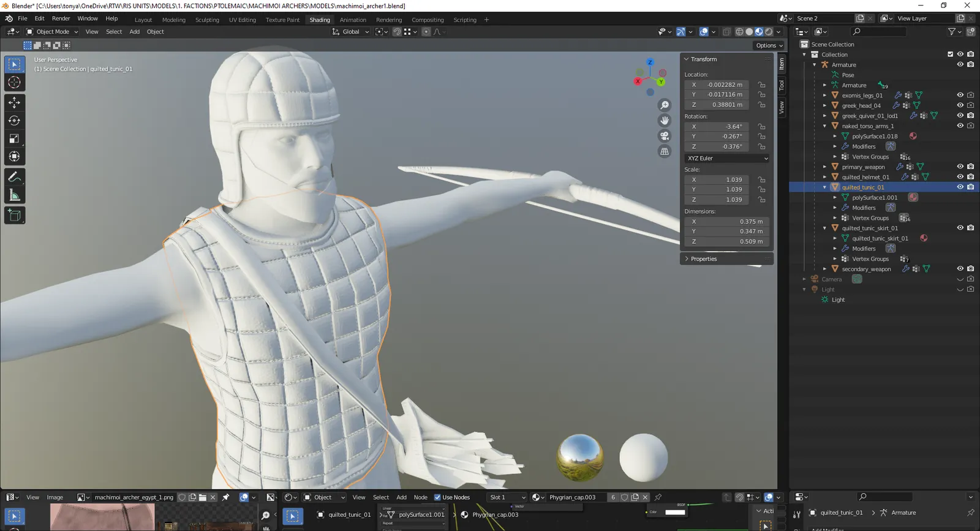Disable rendering for secondary_weapon
Viewport: 980px width, 531px height.
971,269
